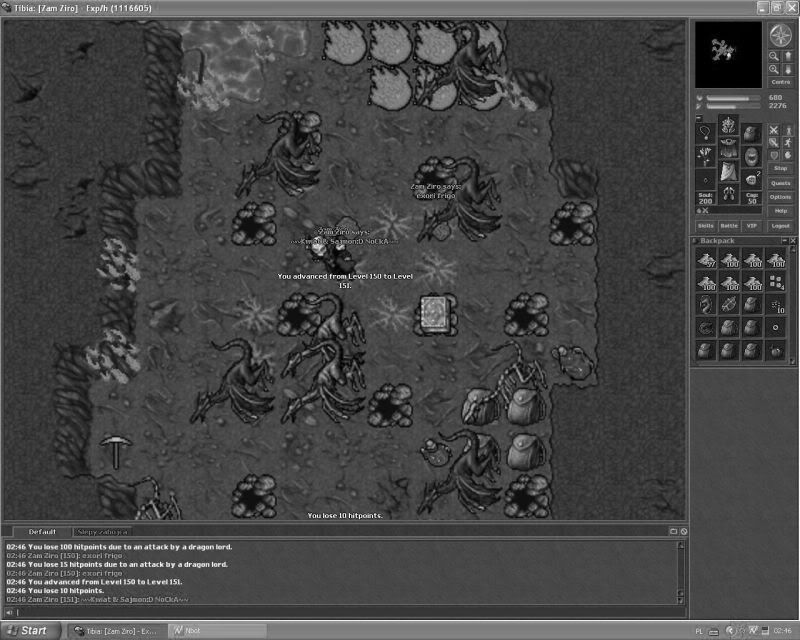Image resolution: width=800 pixels, height=640 pixels.
Task: Select the pumpkin item in Backpack
Action: coord(776,351)
